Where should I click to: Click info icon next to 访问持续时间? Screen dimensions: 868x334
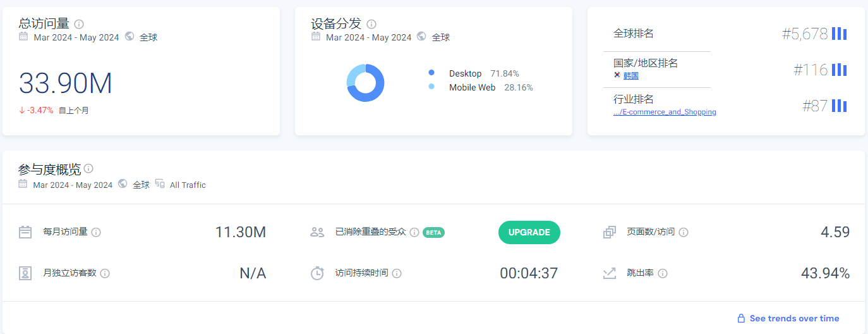click(x=397, y=273)
